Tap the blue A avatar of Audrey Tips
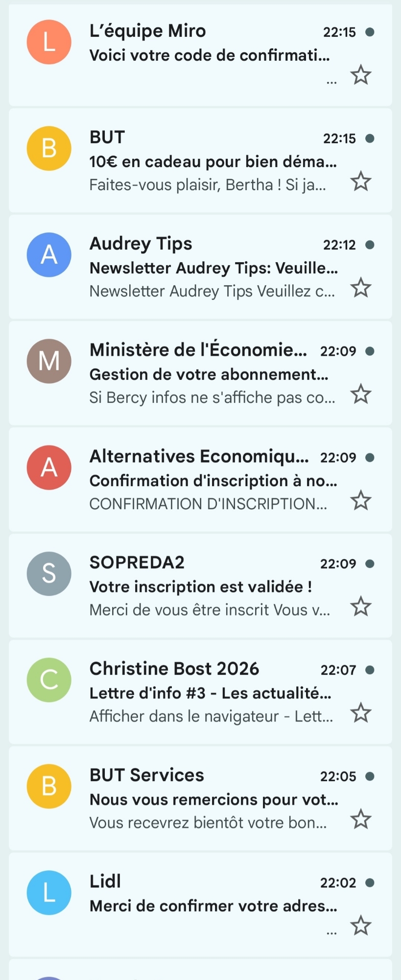The image size is (401, 980). point(49,255)
